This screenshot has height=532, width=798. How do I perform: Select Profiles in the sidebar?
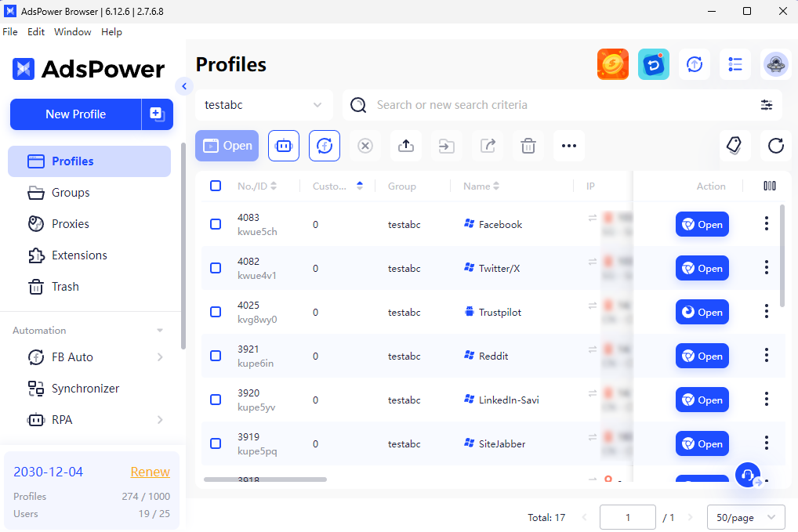[89, 161]
